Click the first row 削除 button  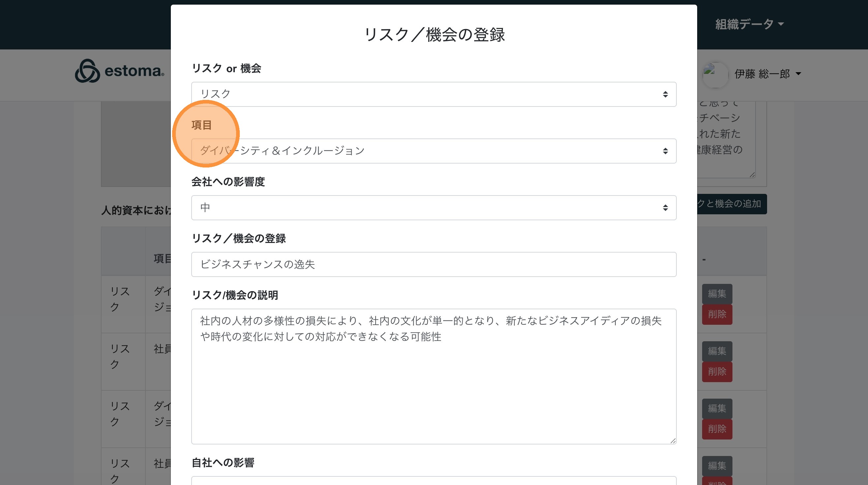coord(717,314)
